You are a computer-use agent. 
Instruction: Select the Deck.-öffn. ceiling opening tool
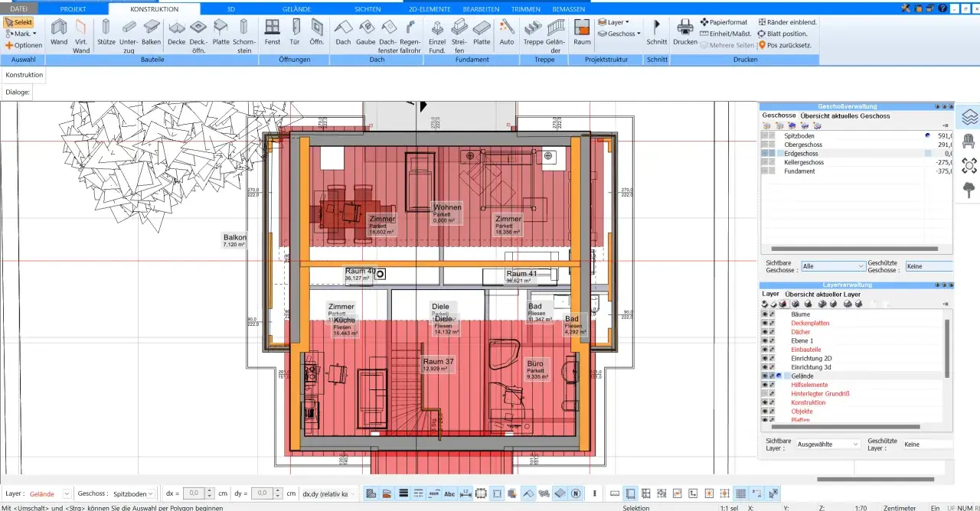199,35
